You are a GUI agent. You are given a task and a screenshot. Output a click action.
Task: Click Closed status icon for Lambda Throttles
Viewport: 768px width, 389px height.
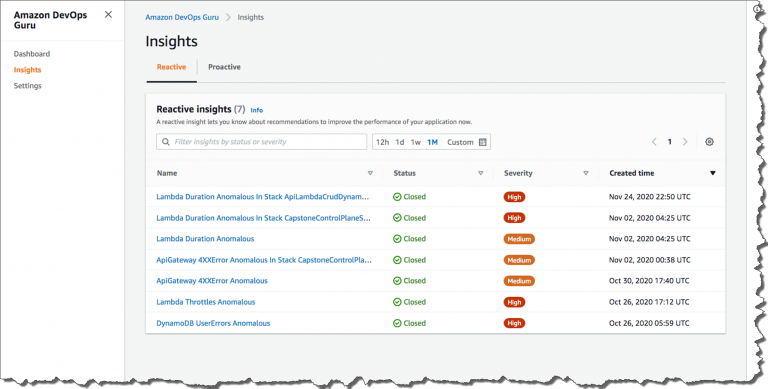pos(397,302)
